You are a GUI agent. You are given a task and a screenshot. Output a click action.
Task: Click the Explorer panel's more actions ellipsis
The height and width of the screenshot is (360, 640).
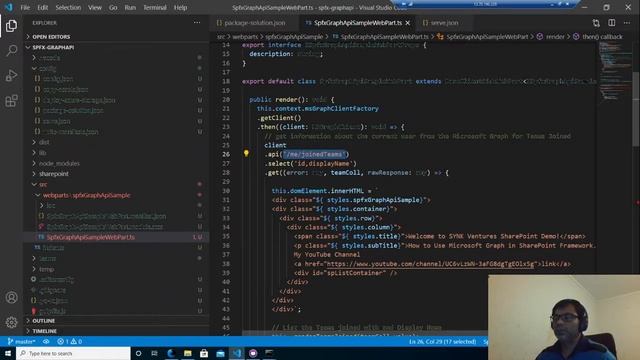(197, 23)
